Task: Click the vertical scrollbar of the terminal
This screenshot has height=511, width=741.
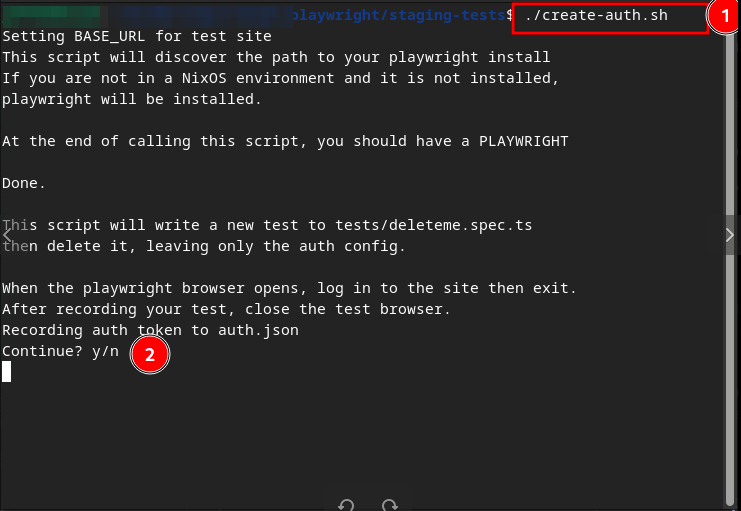Action: [730, 265]
